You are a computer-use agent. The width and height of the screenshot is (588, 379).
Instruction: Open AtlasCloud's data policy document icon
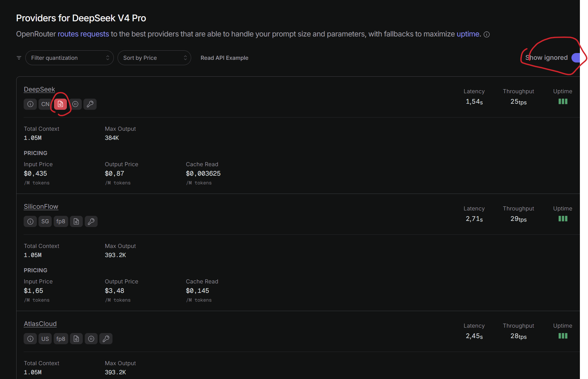pyautogui.click(x=76, y=338)
